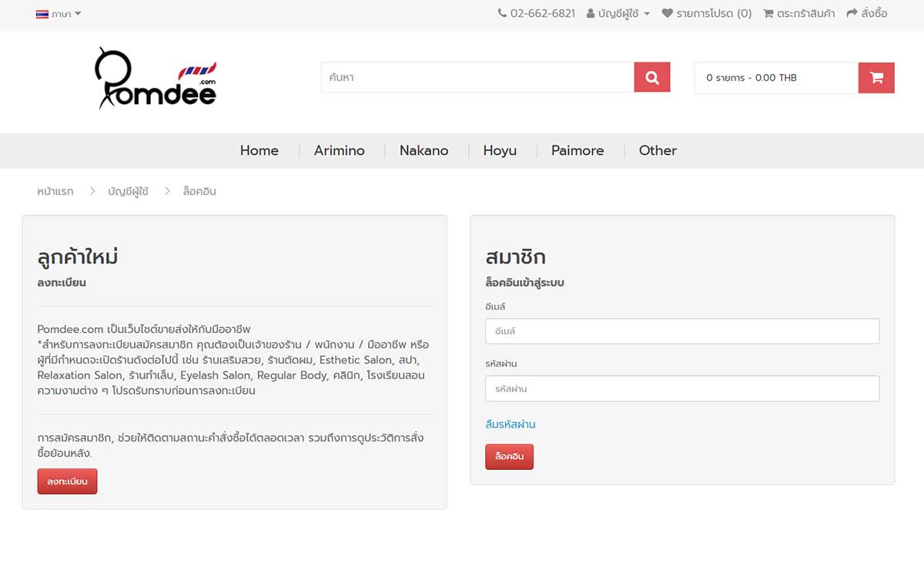Click the สั่งซื้อ checkout link
The image size is (924, 574).
point(867,13)
